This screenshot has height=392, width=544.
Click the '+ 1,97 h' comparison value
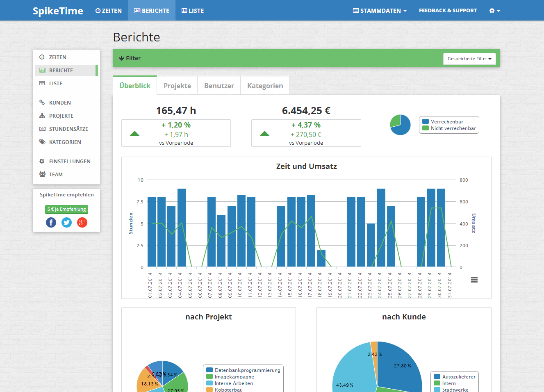coord(176,134)
